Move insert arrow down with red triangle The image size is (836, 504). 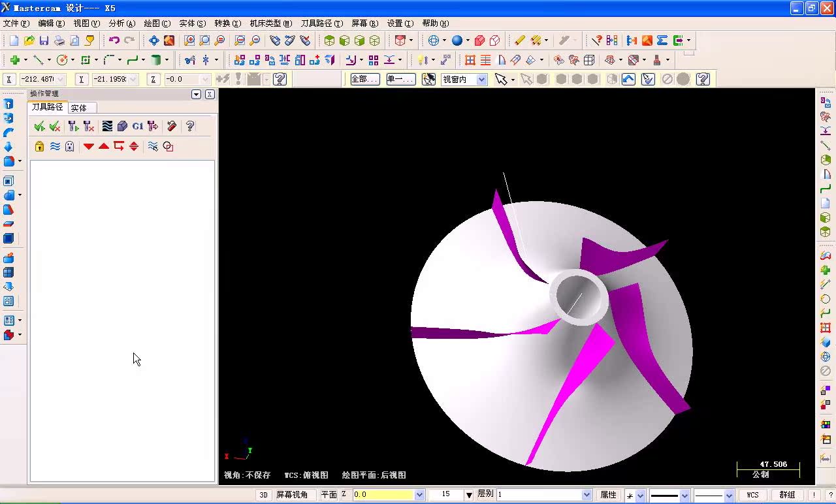click(x=89, y=146)
